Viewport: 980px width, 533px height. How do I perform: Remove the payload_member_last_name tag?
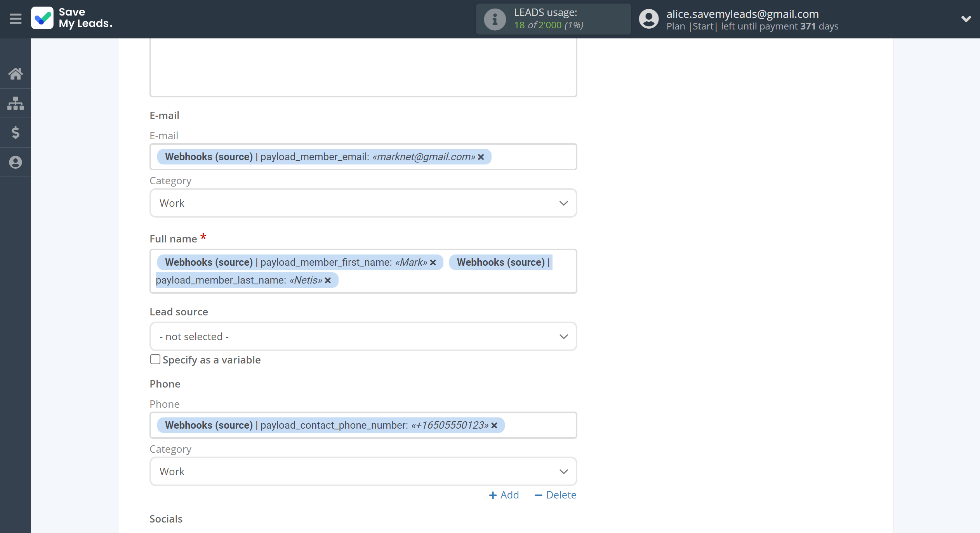point(328,280)
